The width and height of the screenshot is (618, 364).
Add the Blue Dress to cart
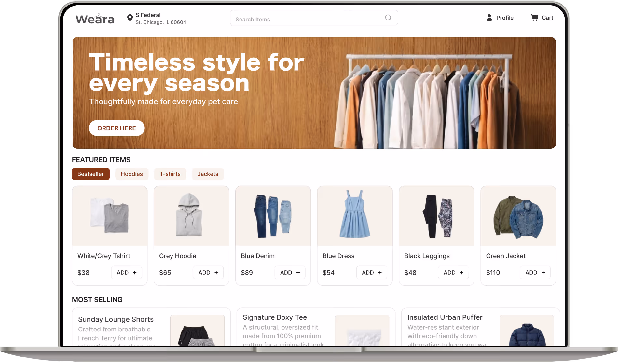click(372, 273)
